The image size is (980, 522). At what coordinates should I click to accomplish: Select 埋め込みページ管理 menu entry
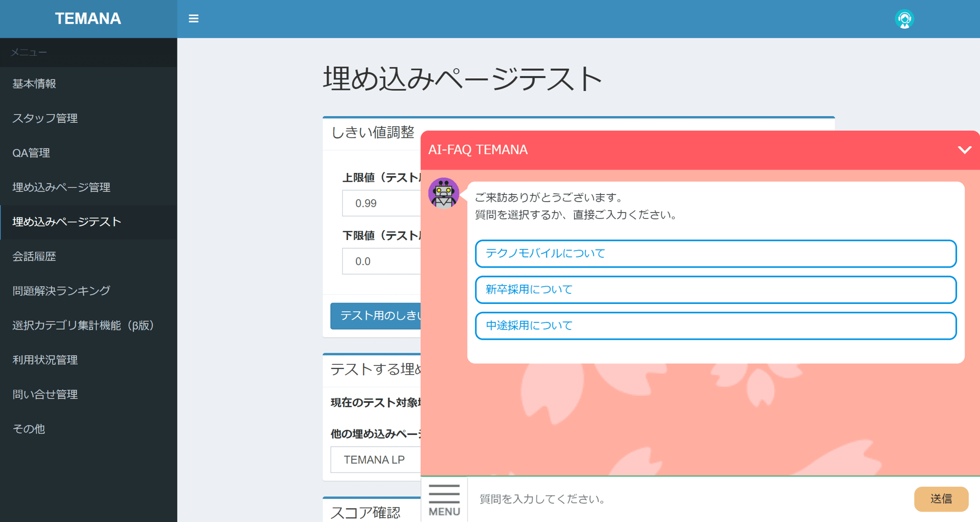click(x=61, y=187)
